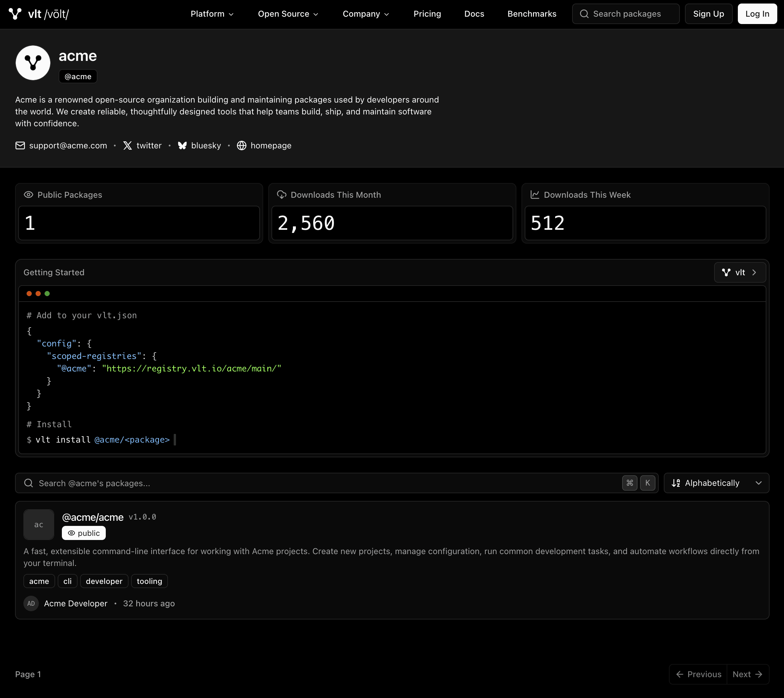Click the K key badge in search bar

point(648,483)
